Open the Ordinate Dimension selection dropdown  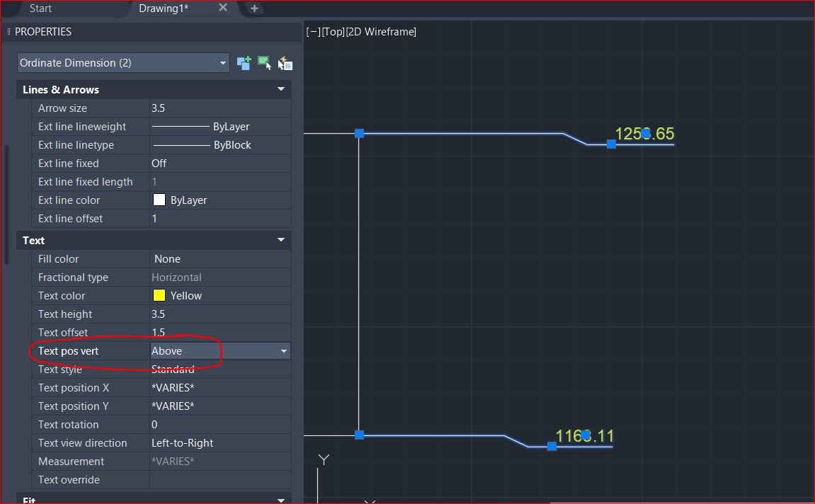point(222,62)
